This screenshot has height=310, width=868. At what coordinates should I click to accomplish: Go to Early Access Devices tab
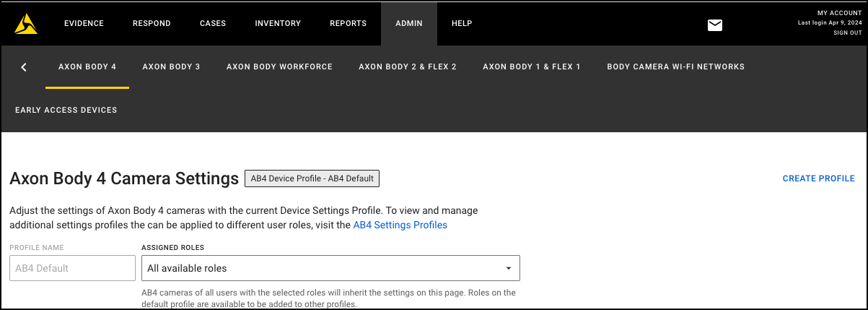(x=66, y=111)
